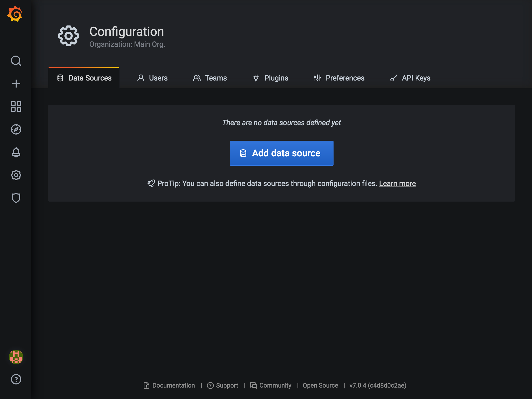This screenshot has width=532, height=399.
Task: Open the Plugins tab
Action: (271, 78)
